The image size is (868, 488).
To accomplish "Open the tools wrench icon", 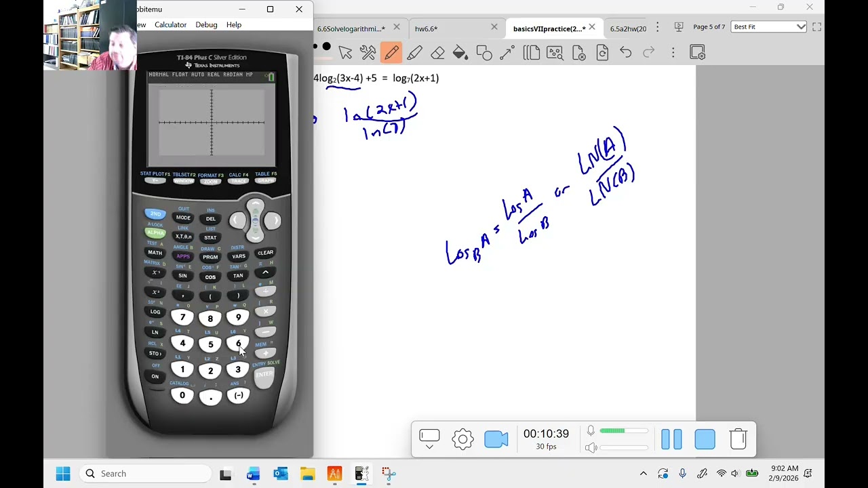I will point(368,52).
